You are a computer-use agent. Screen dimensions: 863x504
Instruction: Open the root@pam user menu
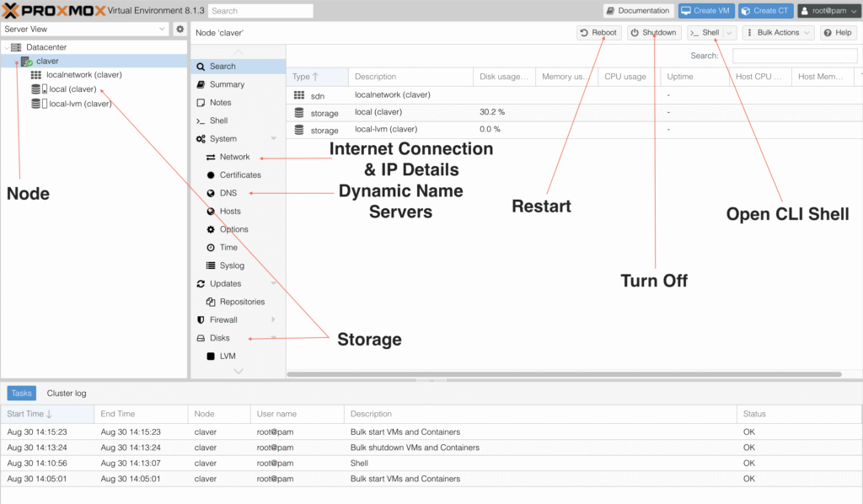[828, 11]
